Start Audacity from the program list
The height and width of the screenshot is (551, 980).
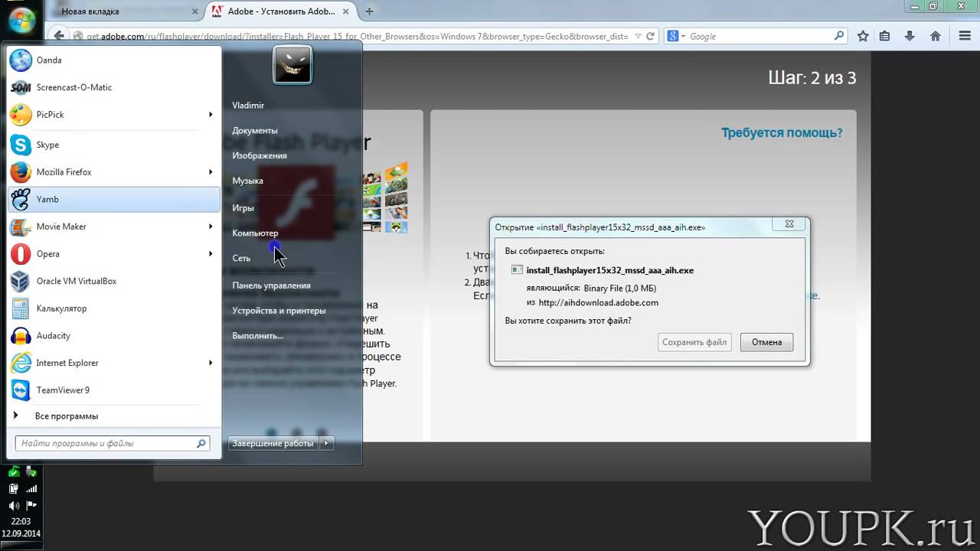click(x=114, y=335)
